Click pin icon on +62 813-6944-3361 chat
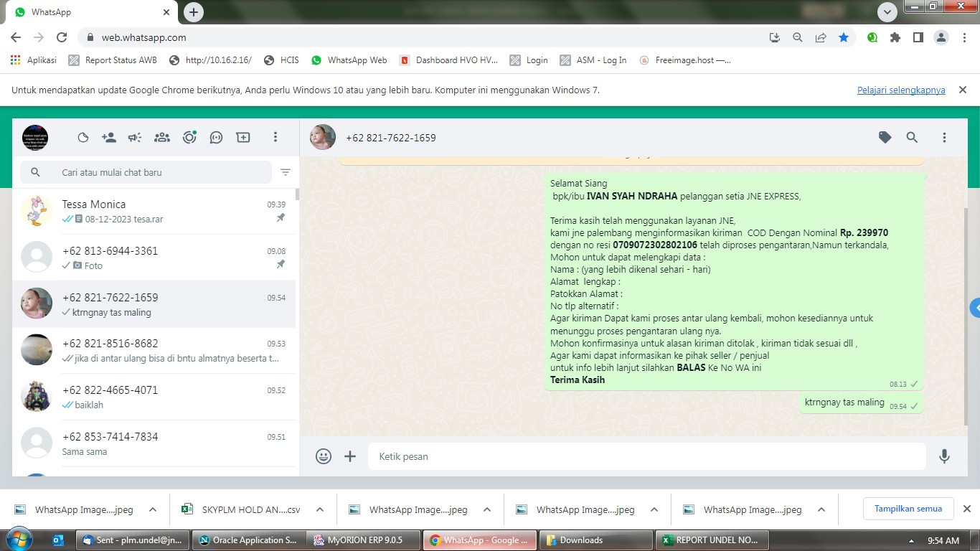This screenshot has height=551, width=980. [281, 265]
